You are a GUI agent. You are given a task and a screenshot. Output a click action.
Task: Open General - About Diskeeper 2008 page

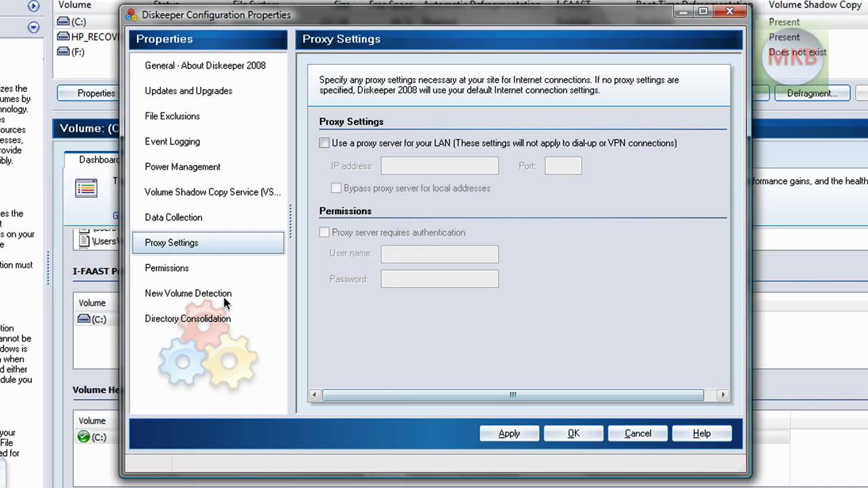[x=205, y=66]
